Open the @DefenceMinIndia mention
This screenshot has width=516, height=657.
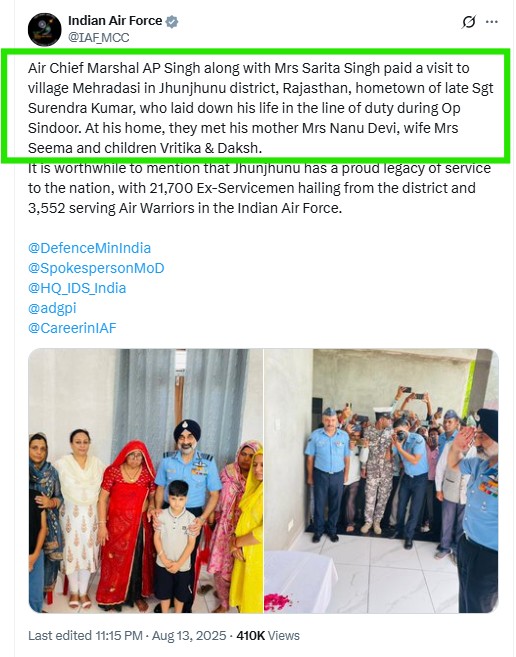point(89,248)
